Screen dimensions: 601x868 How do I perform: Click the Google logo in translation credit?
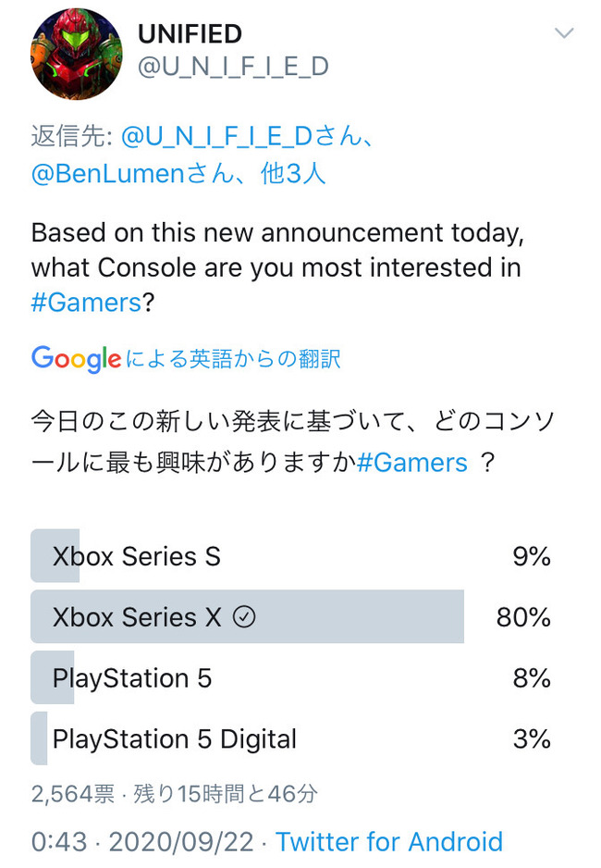[x=76, y=358]
